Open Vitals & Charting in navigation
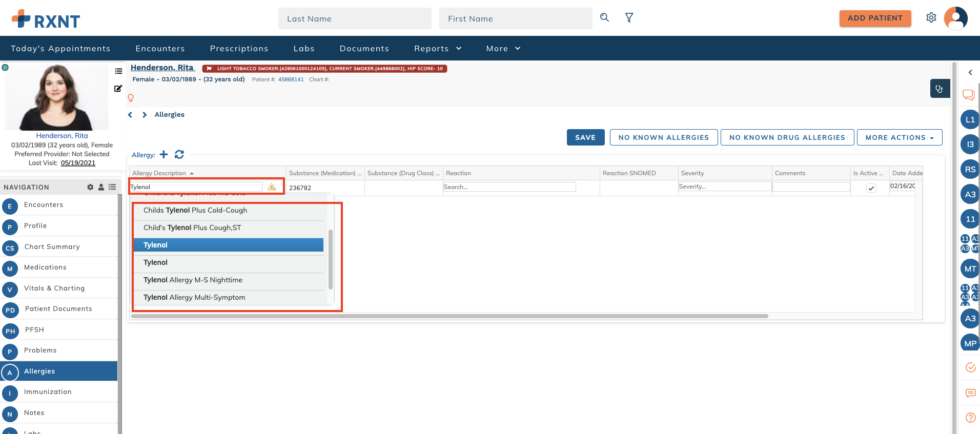 click(59, 288)
